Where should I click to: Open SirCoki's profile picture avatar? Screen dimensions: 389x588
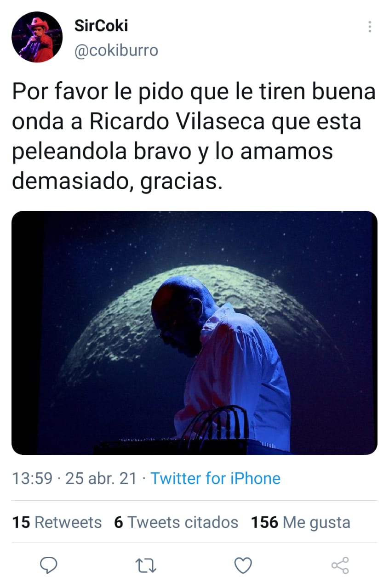[37, 37]
